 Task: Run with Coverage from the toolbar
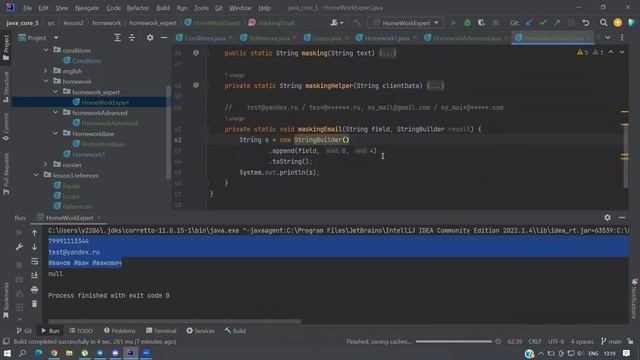tap(482, 23)
